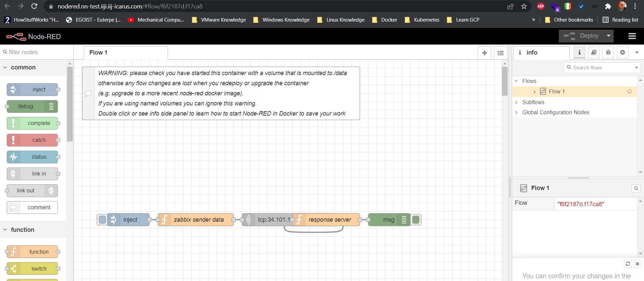Click the Deploy button
Viewport: 644px width, 281px height.
[x=582, y=36]
